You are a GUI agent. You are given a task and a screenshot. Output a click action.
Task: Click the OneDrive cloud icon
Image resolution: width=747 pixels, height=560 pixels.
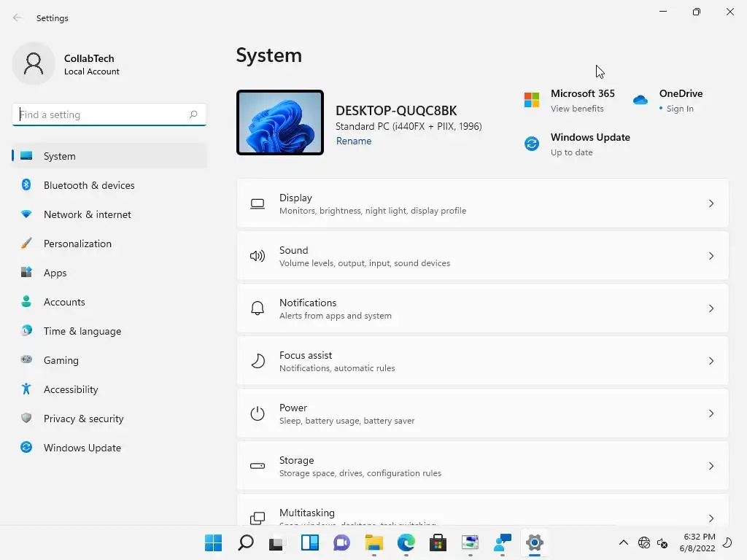[640, 100]
